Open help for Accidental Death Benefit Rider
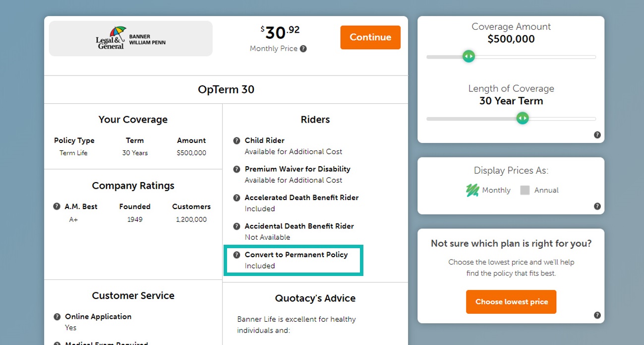The width and height of the screenshot is (644, 345). [x=236, y=226]
